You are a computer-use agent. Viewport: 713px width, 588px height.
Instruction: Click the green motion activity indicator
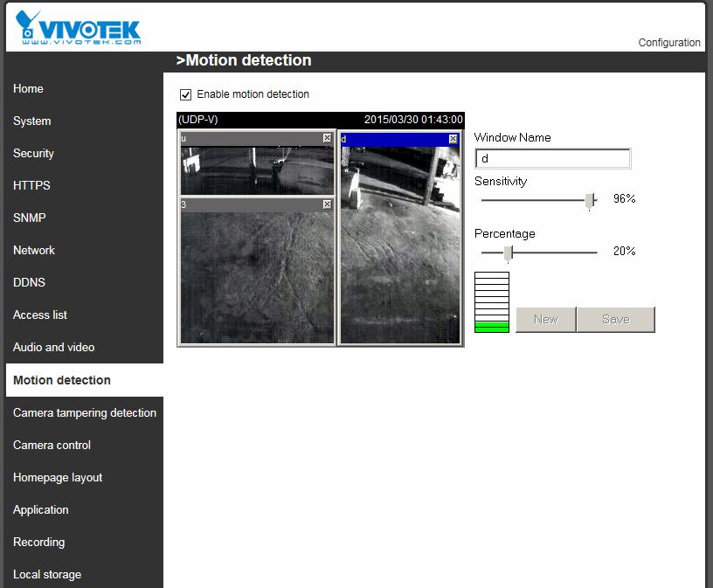click(x=491, y=327)
